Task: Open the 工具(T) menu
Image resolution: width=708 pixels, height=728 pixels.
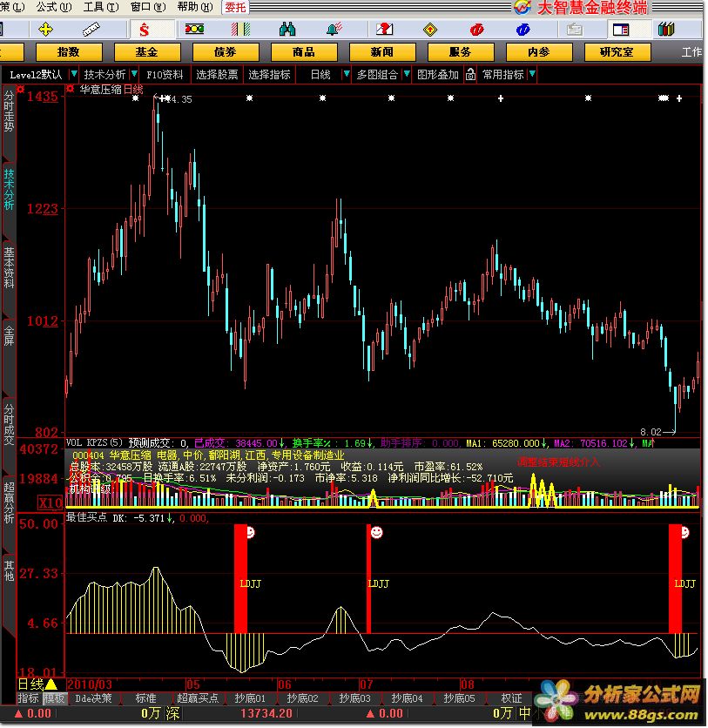Action: coord(101,8)
